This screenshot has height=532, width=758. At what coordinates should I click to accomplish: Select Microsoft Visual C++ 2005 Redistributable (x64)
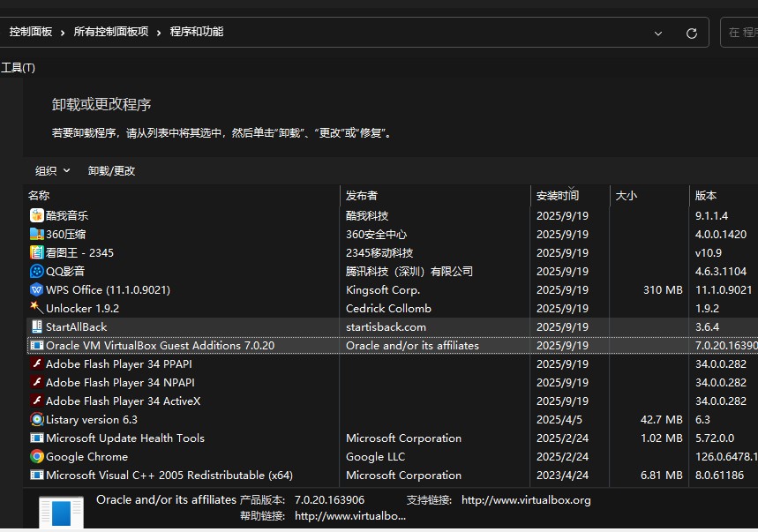(169, 475)
